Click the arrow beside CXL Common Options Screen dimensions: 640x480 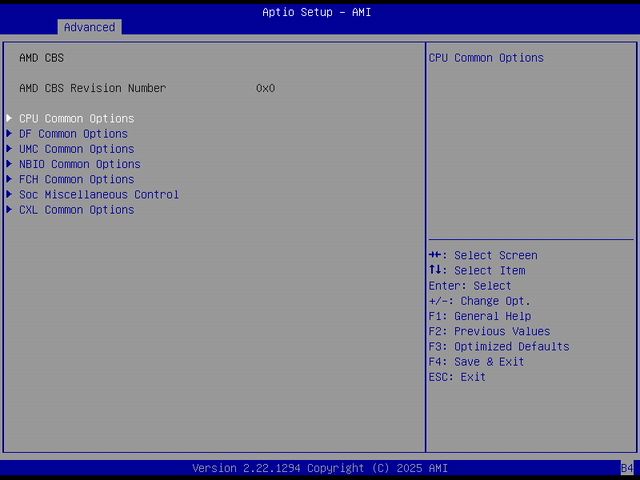(9, 209)
